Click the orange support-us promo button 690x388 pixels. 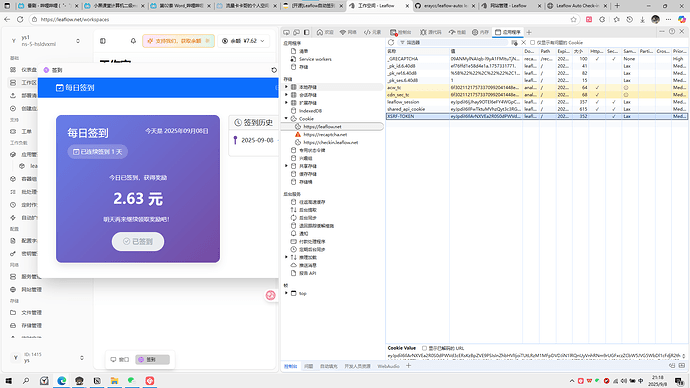(178, 41)
